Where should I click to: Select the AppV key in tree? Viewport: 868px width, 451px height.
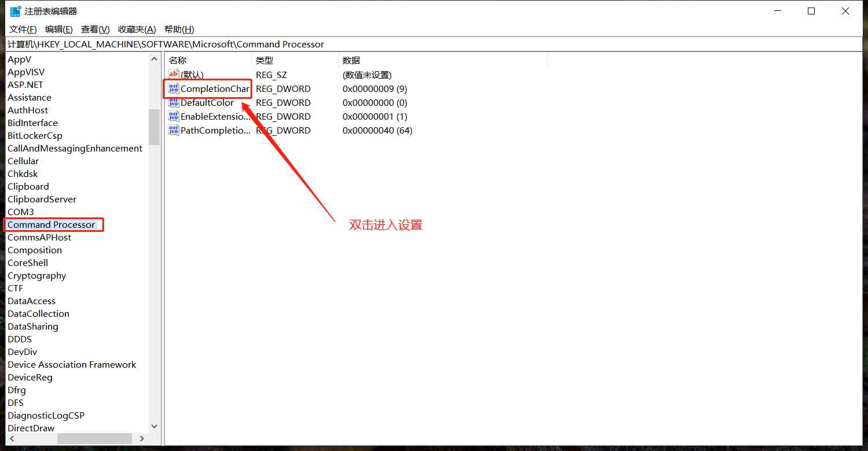[x=20, y=59]
